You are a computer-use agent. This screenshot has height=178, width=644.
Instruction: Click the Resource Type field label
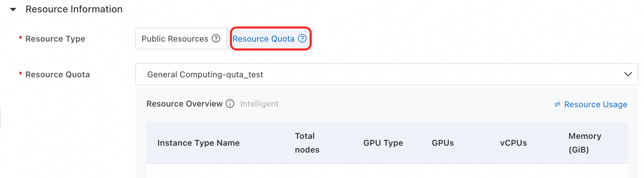(55, 39)
